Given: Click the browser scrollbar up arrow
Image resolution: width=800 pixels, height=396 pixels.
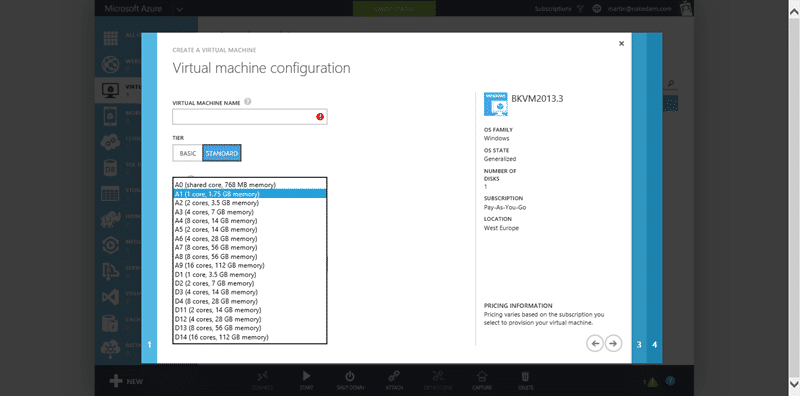Looking at the screenshot, I should pyautogui.click(x=794, y=12).
